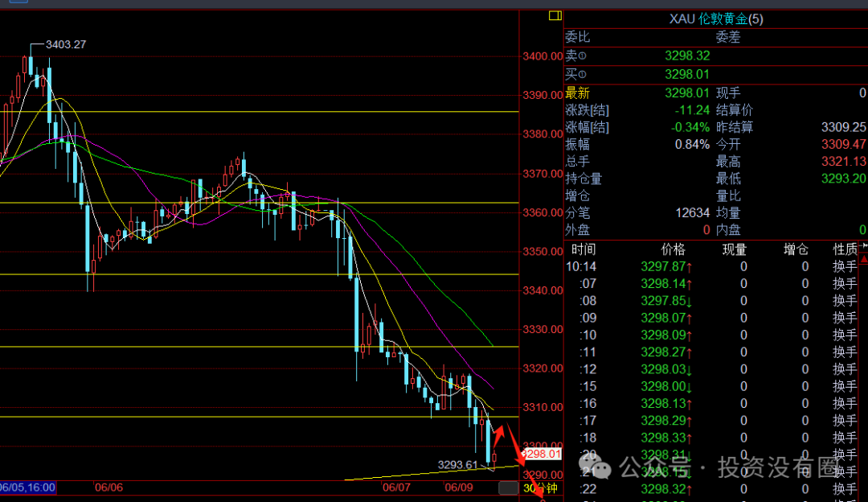Viewport: 868px width, 502px height.
Task: Click the 外盘 label
Action: tap(577, 230)
